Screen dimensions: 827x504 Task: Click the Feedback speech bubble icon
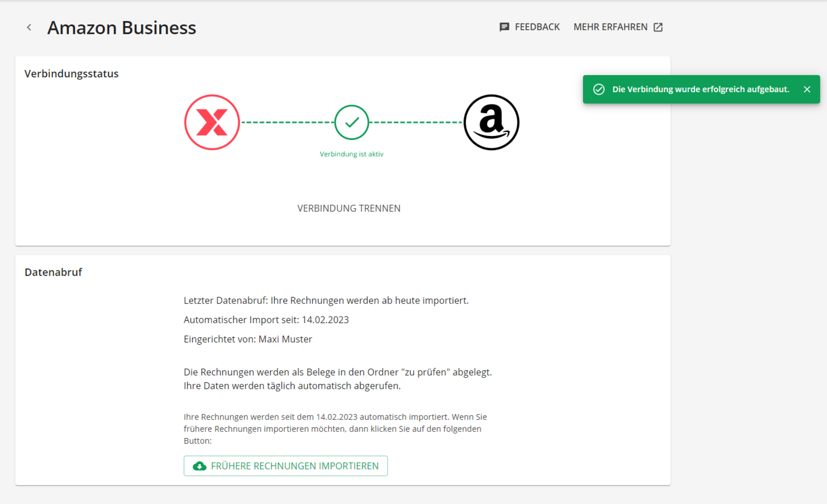click(504, 27)
